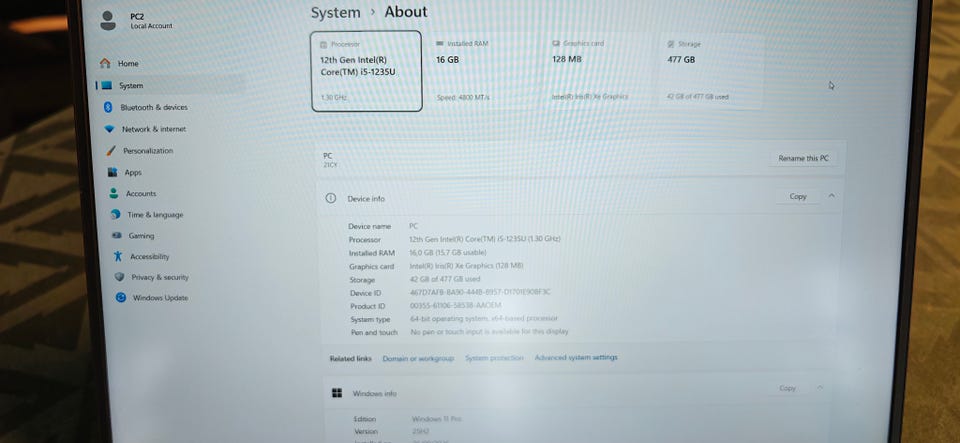Click the PC2 Local Account name
This screenshot has width=960, height=443.
[151, 21]
